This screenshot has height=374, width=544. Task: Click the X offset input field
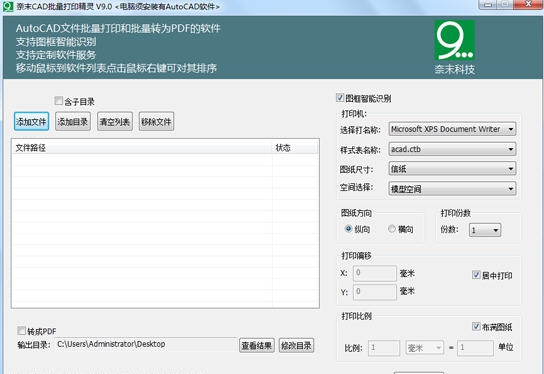(x=375, y=273)
